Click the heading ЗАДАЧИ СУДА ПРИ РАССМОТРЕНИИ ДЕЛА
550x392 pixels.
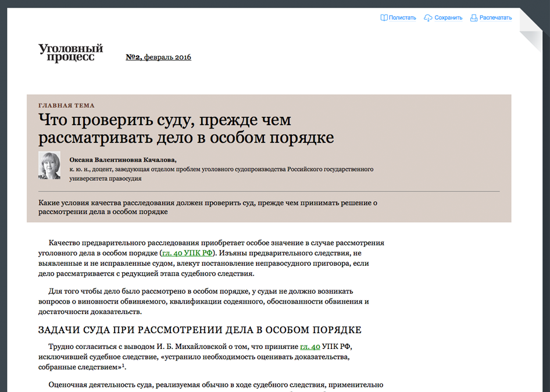coord(199,330)
